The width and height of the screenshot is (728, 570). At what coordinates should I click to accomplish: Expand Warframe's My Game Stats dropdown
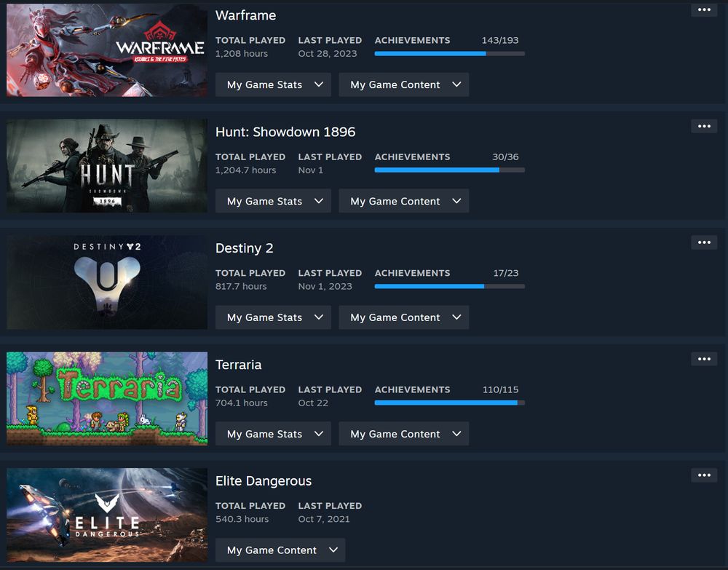point(273,84)
